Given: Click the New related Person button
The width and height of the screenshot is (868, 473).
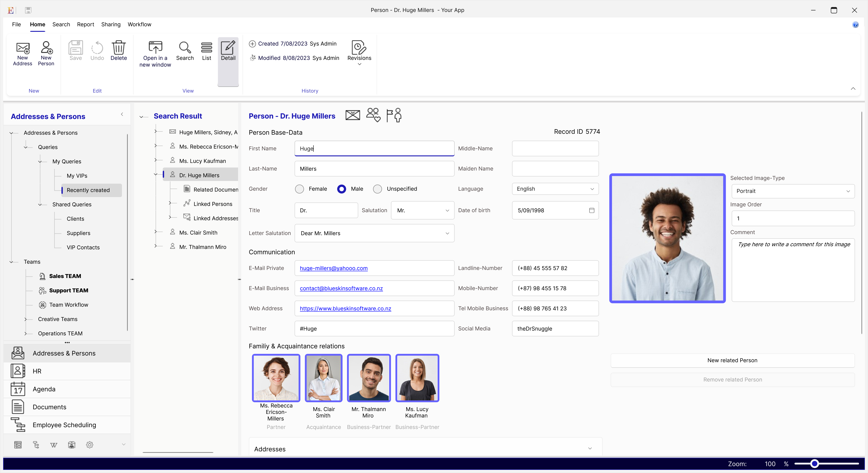Looking at the screenshot, I should [x=733, y=360].
